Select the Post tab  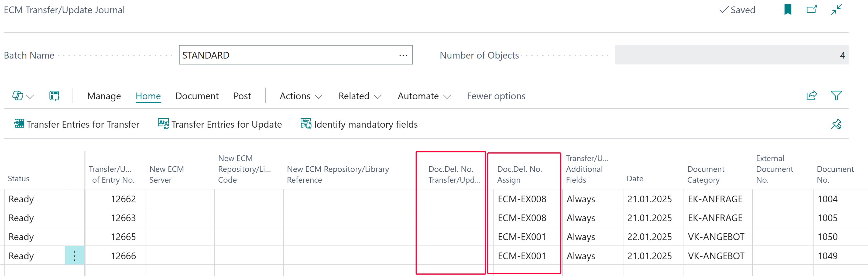(x=242, y=96)
